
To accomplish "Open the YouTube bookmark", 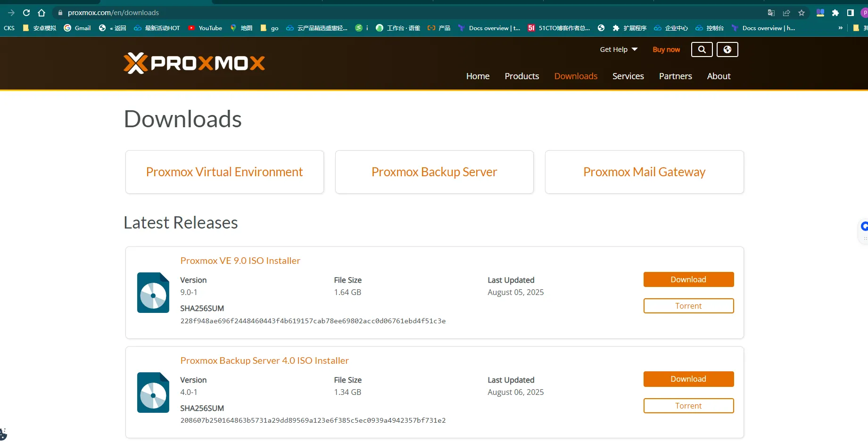I will coord(205,28).
